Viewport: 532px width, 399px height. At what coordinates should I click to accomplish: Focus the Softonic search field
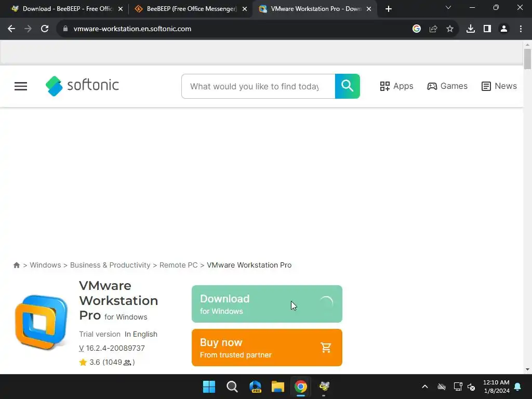[x=258, y=86]
